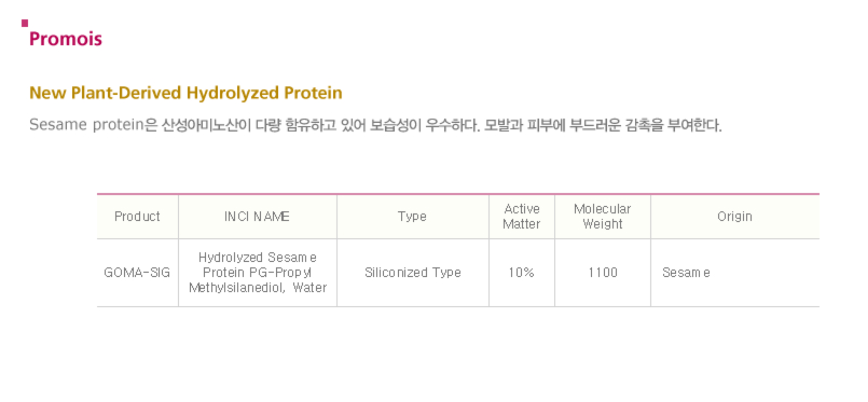868x402 pixels.
Task: Click the Sesame origin cell
Action: [686, 272]
